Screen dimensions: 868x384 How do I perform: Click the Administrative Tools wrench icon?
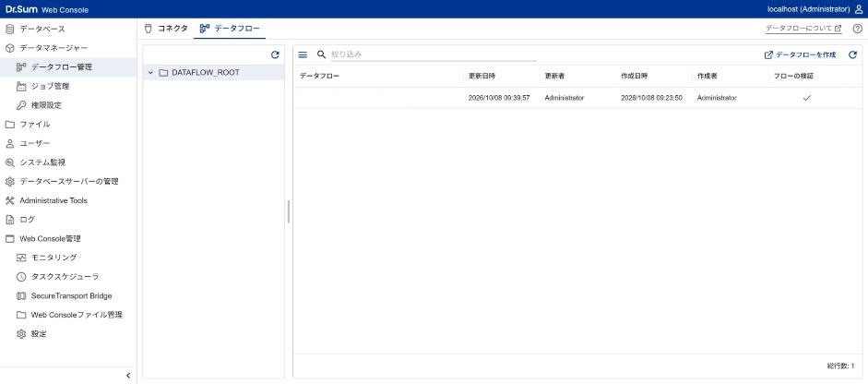point(9,200)
